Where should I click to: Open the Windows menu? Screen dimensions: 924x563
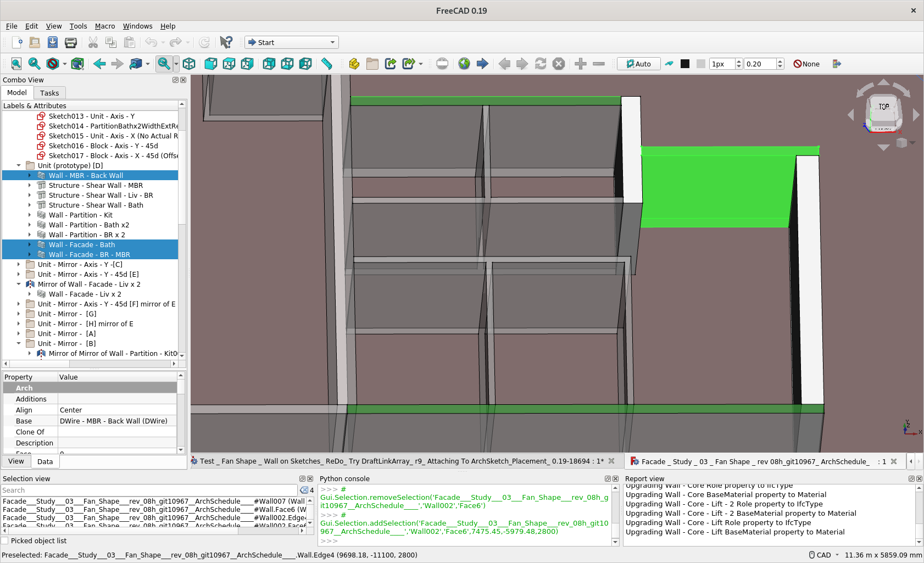(137, 26)
